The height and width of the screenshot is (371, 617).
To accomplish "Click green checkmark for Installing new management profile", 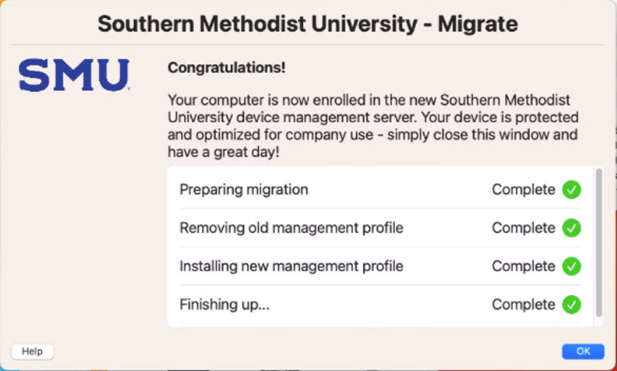I will coord(571,266).
